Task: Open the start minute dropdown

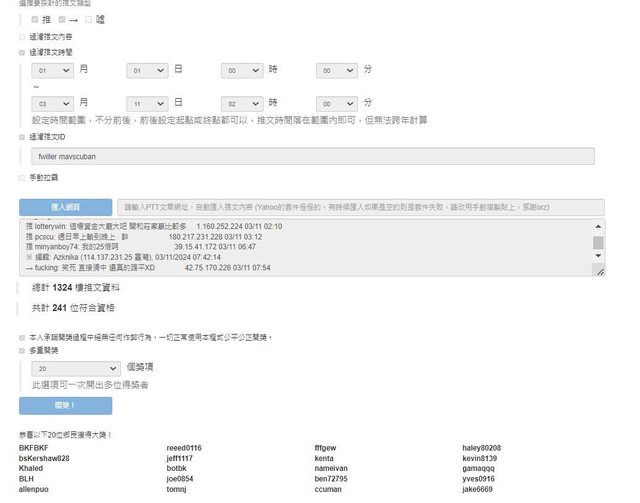Action: tap(336, 71)
